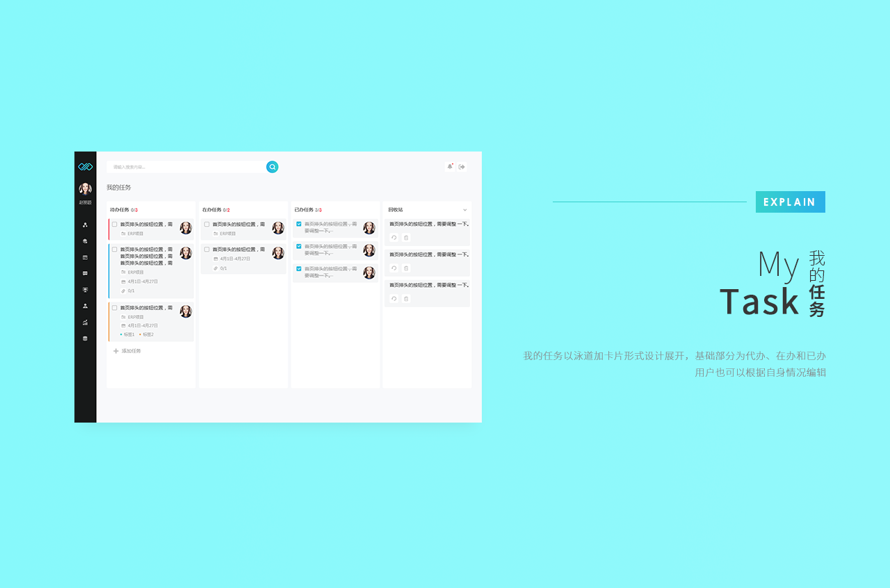This screenshot has width=890, height=588.
Task: Open the stacked layers sidebar icon
Action: click(x=86, y=241)
